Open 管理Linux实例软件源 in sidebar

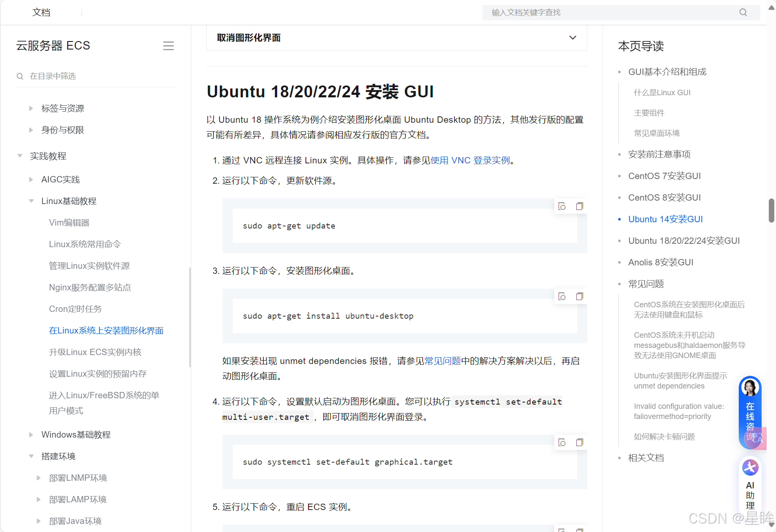click(89, 266)
